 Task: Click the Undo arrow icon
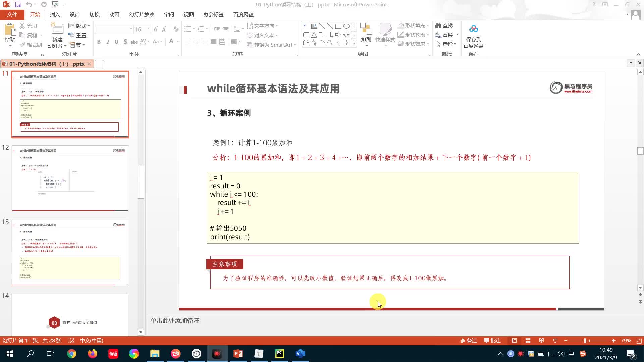[x=29, y=4]
